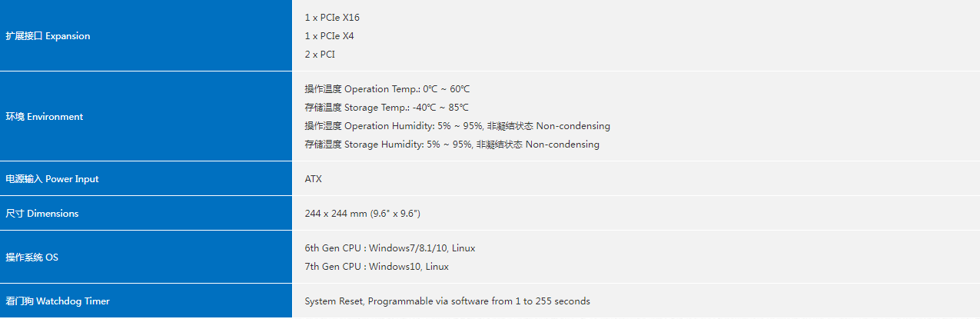Click the 环境 Environment header cell

click(x=45, y=117)
